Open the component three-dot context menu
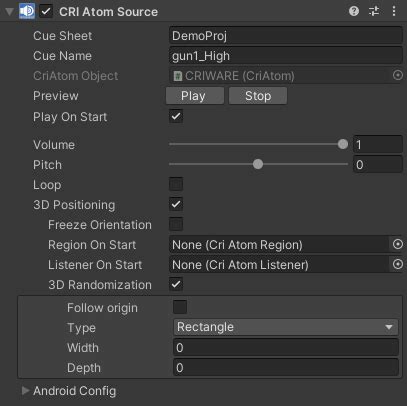This screenshot has height=406, width=407. point(394,11)
